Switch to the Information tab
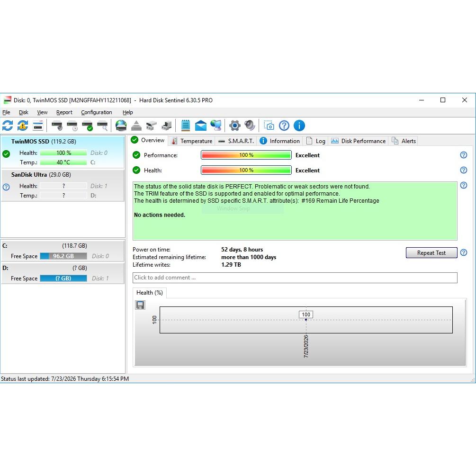476x476 pixels. point(279,141)
